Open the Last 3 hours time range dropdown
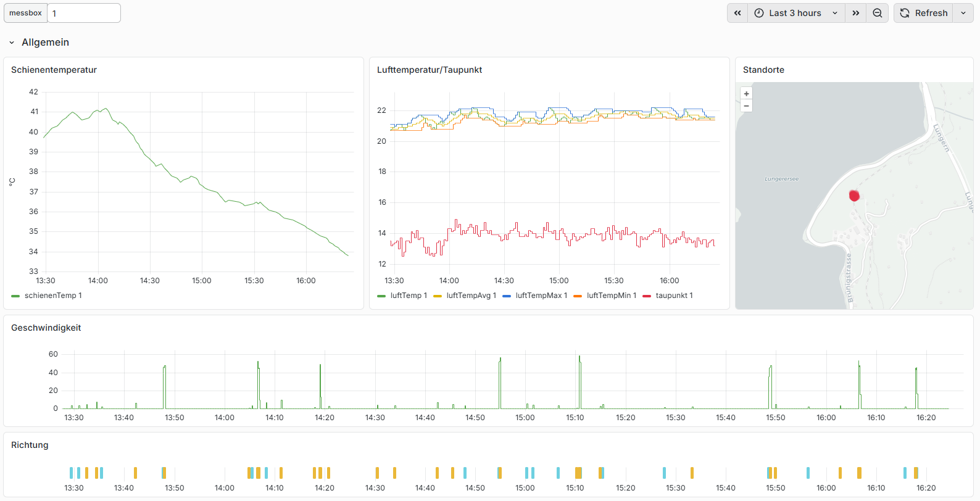The image size is (980, 501). (797, 13)
